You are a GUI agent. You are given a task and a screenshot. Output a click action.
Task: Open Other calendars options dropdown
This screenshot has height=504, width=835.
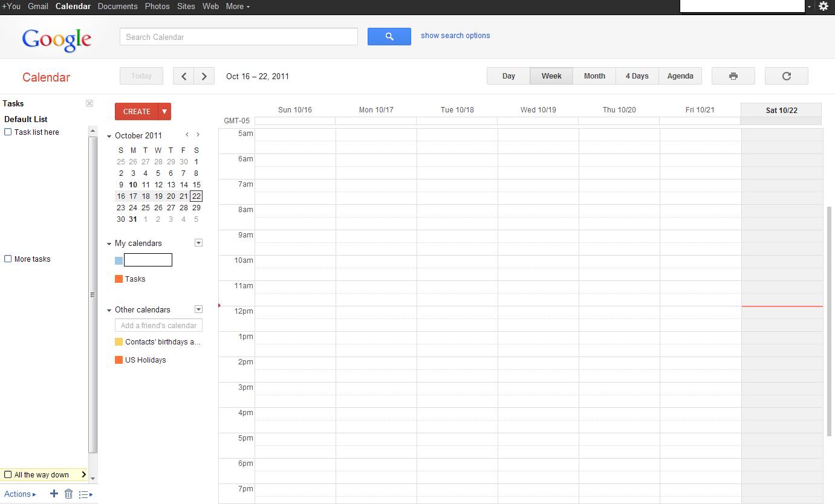(x=198, y=309)
